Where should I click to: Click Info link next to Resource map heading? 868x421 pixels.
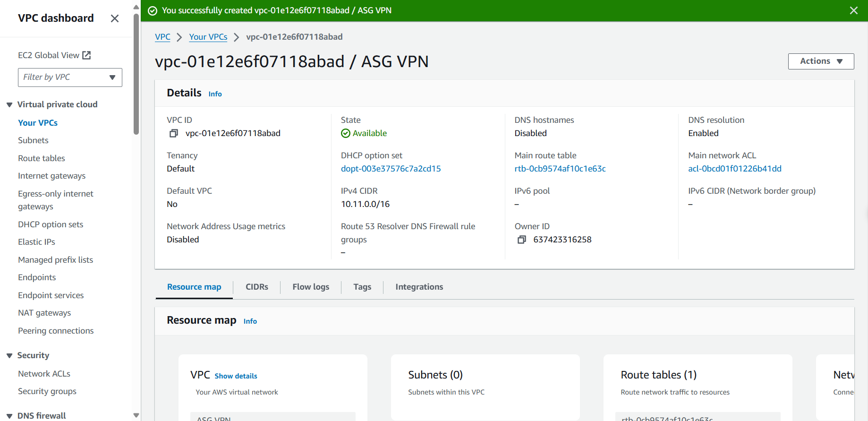[x=250, y=321]
